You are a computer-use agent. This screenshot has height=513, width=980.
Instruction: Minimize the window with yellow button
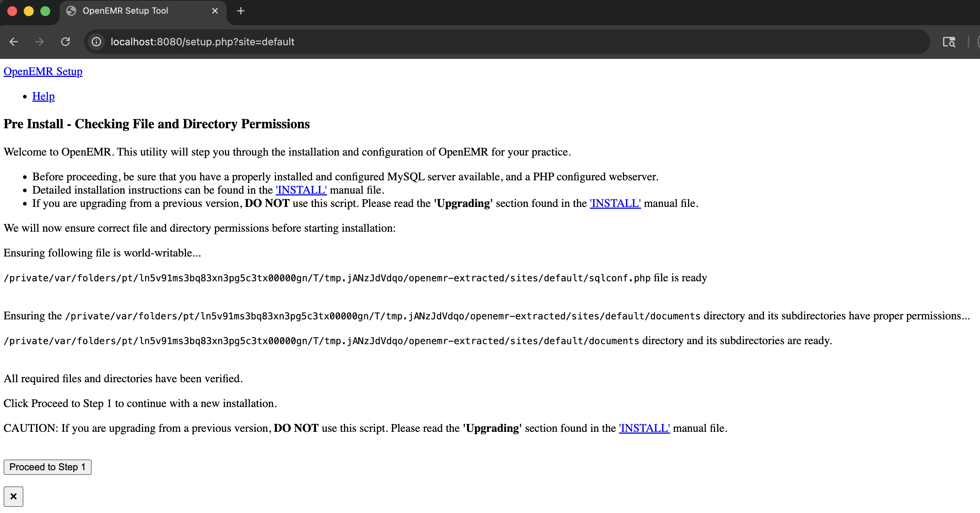click(x=28, y=11)
